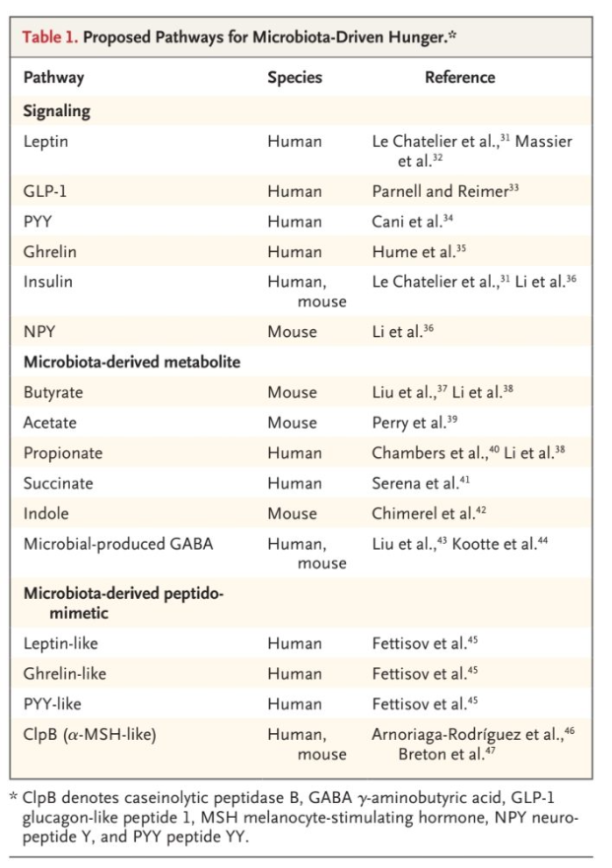Open the Hume et al. reference 35
Viewport: 612px width, 868px height.
click(x=419, y=251)
